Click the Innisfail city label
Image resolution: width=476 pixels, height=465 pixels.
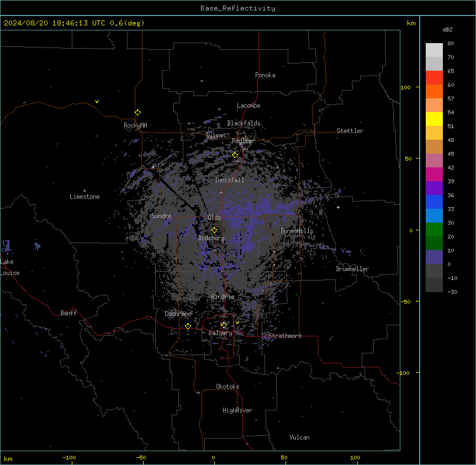[229, 180]
